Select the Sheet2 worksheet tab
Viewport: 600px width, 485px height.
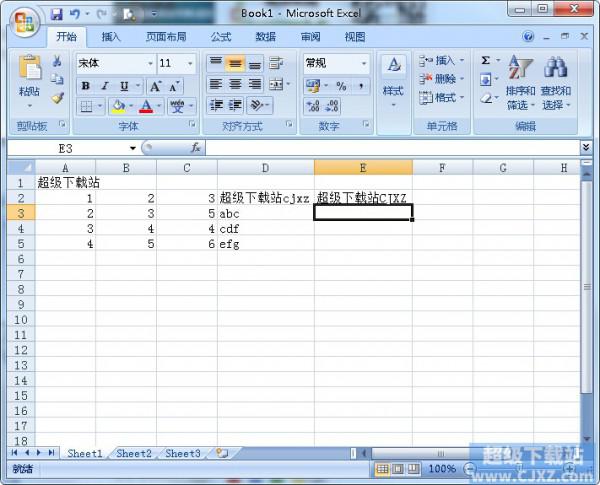coord(134,453)
